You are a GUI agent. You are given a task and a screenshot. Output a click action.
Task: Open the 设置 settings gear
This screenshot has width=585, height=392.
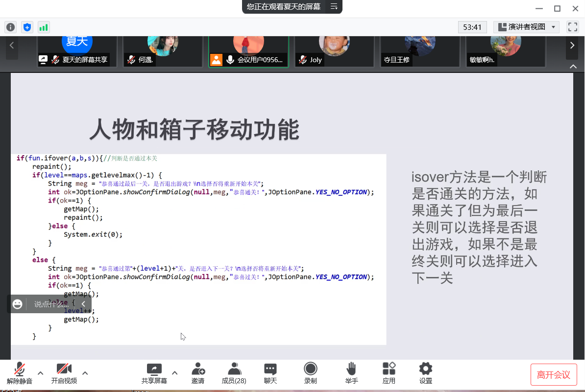(425, 373)
